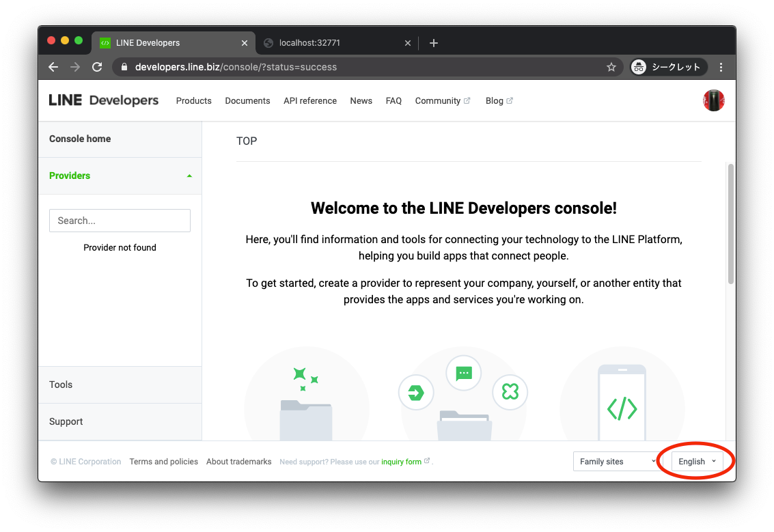Open Support in the sidebar

120,422
